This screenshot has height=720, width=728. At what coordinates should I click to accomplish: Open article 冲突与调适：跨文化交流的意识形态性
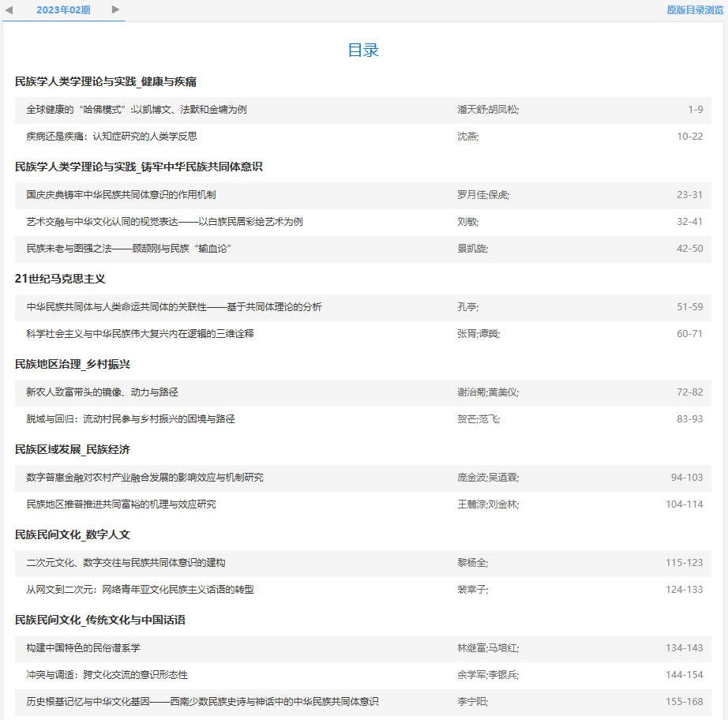point(107,675)
